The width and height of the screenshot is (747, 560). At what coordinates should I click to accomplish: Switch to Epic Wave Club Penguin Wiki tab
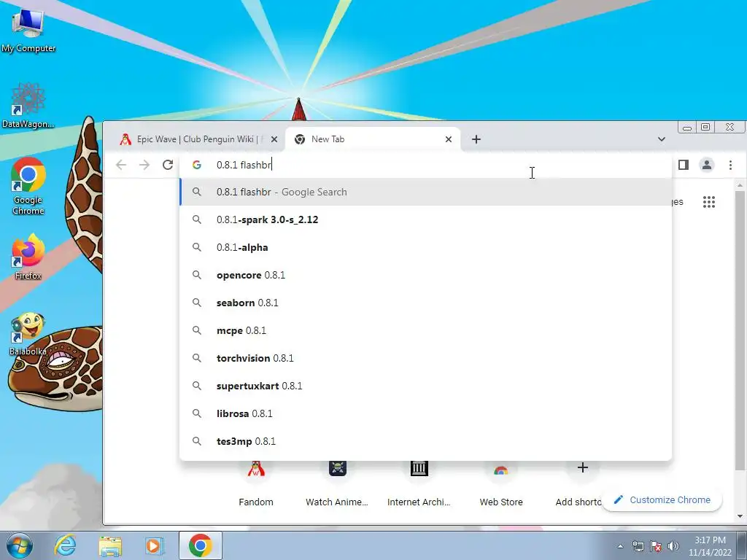point(197,139)
